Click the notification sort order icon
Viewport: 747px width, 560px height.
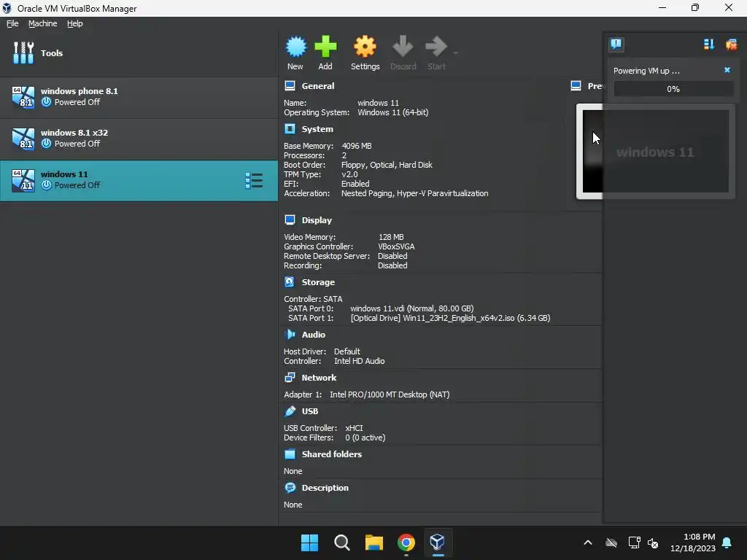click(x=709, y=44)
